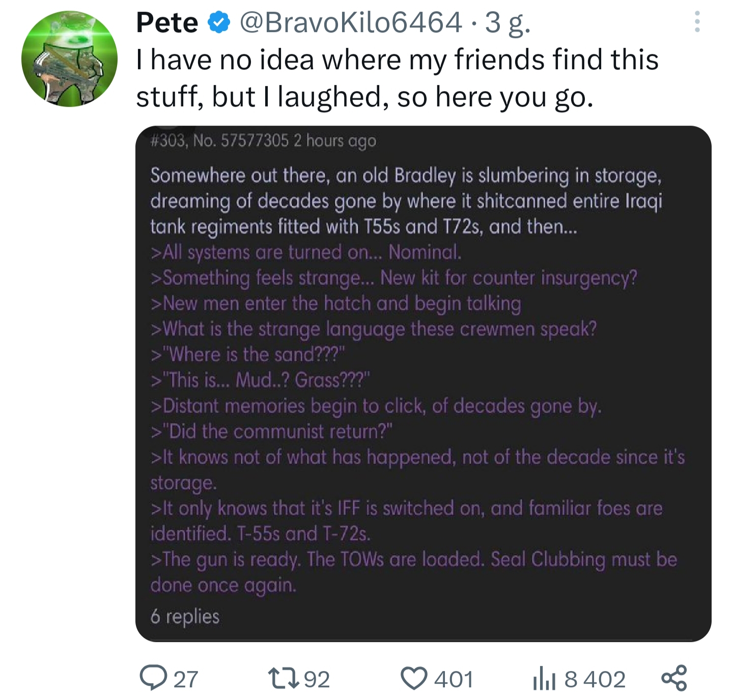Screen dimensions: 733x700
Task: Open the three-dot more options menu
Action: click(697, 22)
